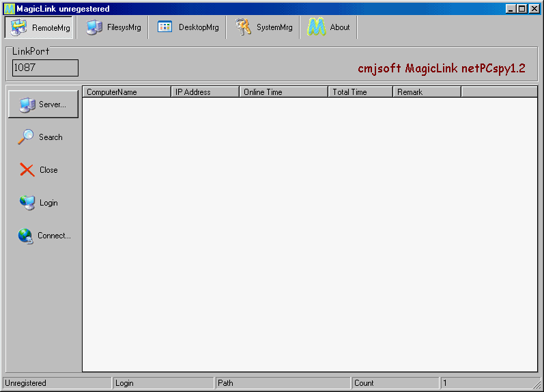
Task: Click the FilesysMrg computers icon
Action: pos(95,28)
